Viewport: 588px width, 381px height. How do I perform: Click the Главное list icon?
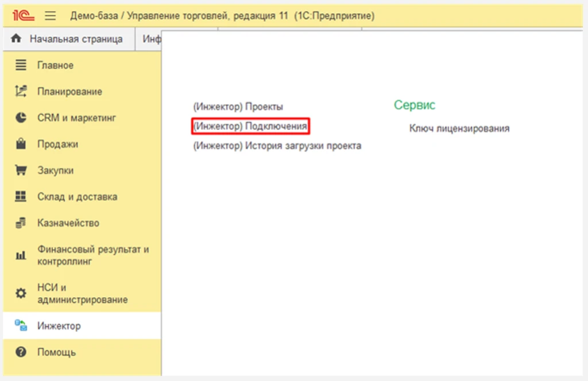(x=21, y=65)
